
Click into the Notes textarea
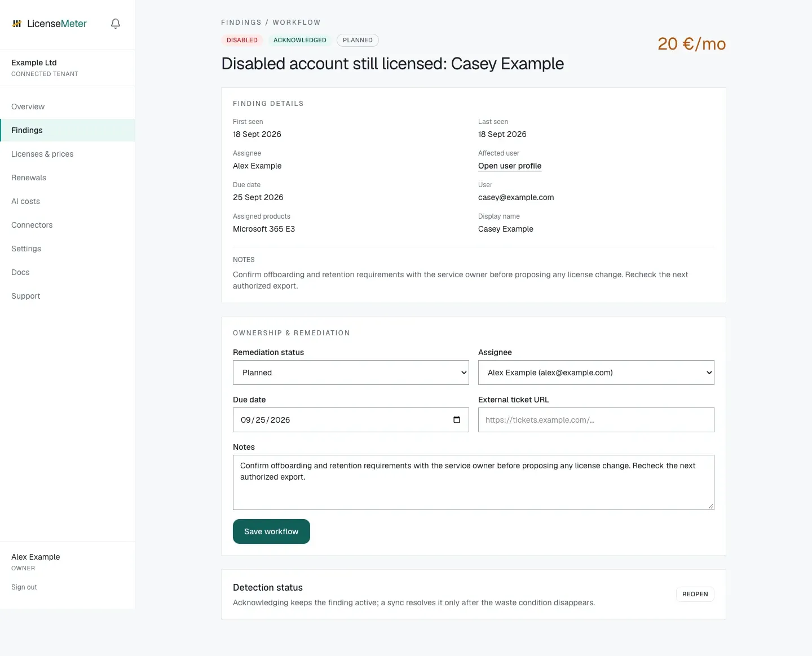(474, 482)
